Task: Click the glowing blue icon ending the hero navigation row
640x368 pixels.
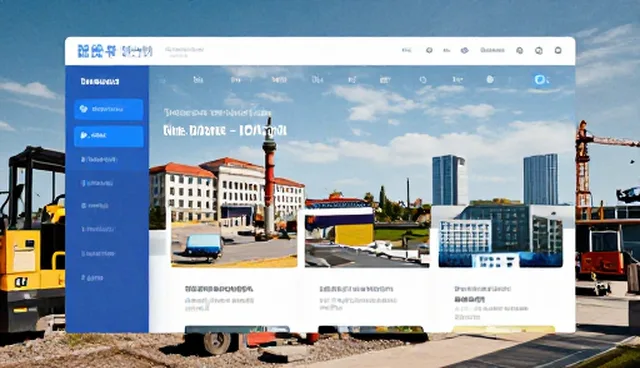Action: click(540, 80)
